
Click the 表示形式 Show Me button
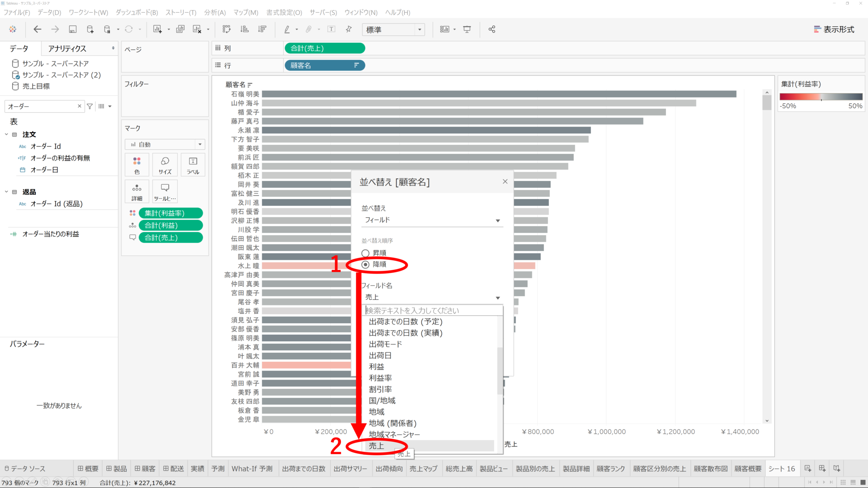point(834,29)
